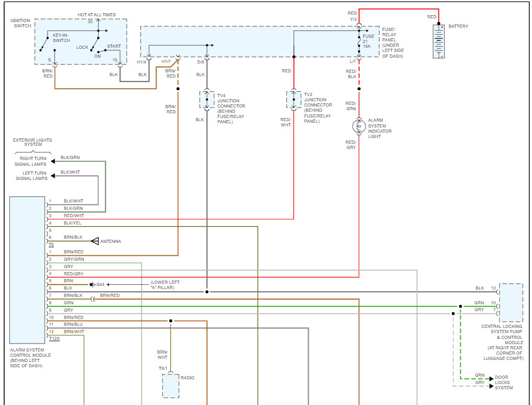Click the FUSE 21 15A label
This screenshot has height=405, width=532.
tap(368, 41)
